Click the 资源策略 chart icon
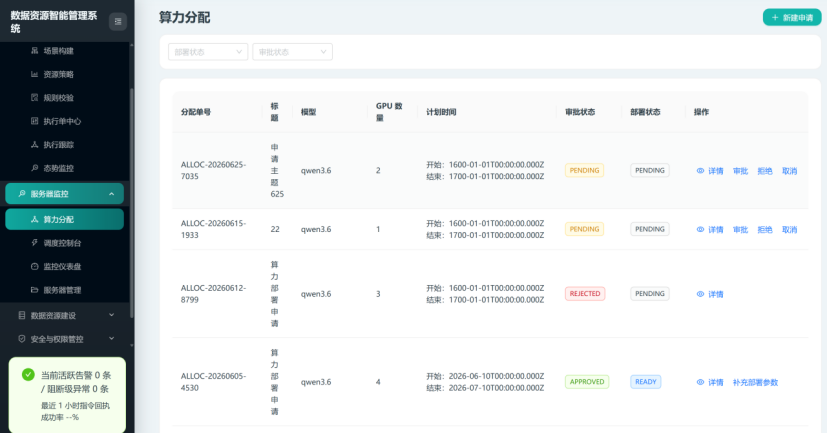The height and width of the screenshot is (434, 828). (34, 74)
